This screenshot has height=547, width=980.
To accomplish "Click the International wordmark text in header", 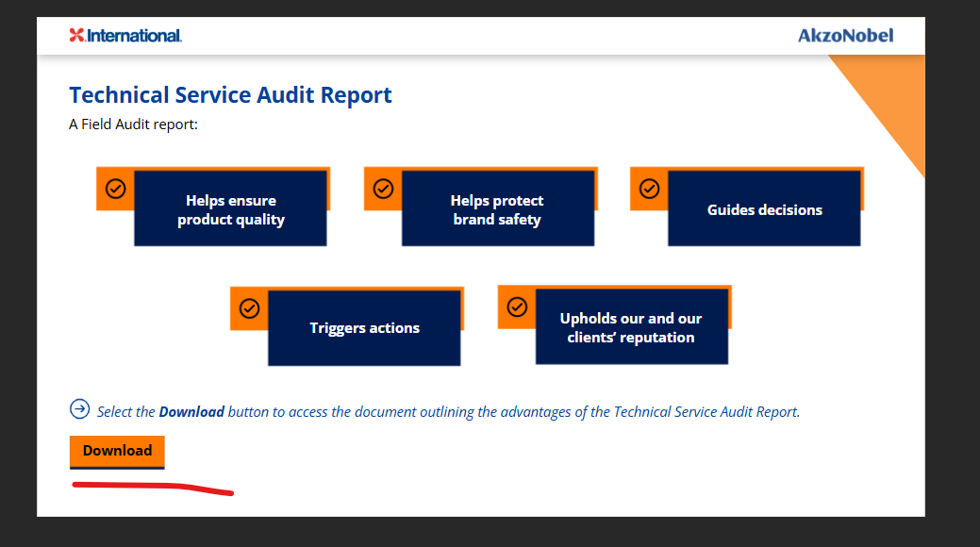I will (133, 36).
